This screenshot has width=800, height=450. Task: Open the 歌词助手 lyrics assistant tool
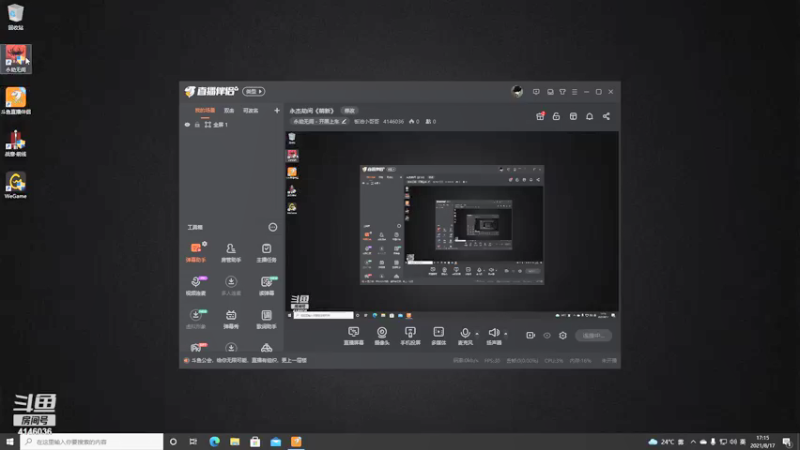[266, 319]
